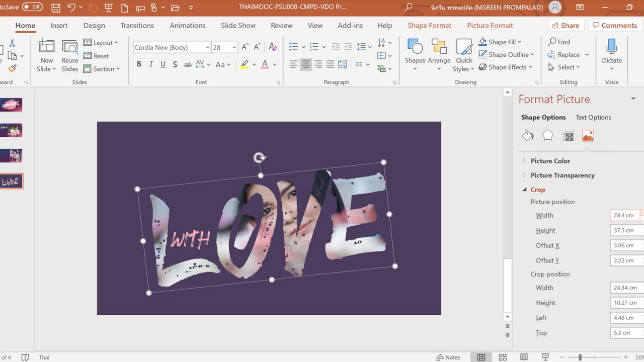Image resolution: width=644 pixels, height=362 pixels.
Task: Click Replace in the Editing group
Action: pos(569,55)
